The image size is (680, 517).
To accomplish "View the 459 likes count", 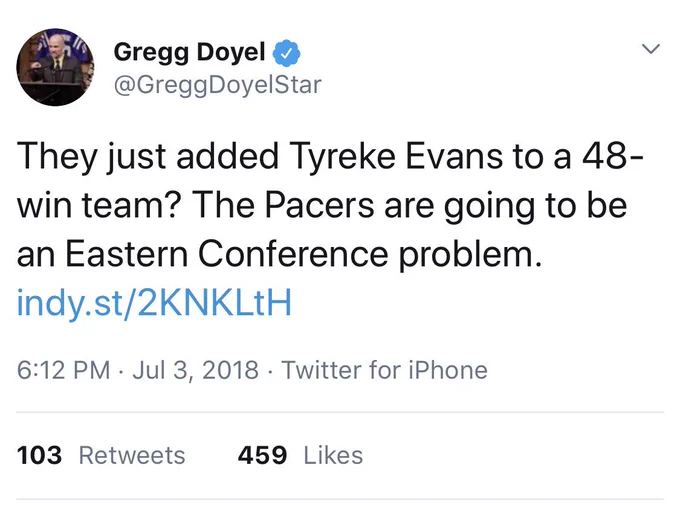I will (x=262, y=455).
